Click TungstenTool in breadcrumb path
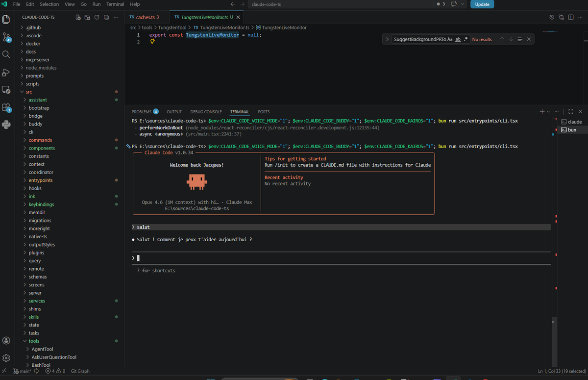The height and width of the screenshot is (380, 588). pos(171,27)
